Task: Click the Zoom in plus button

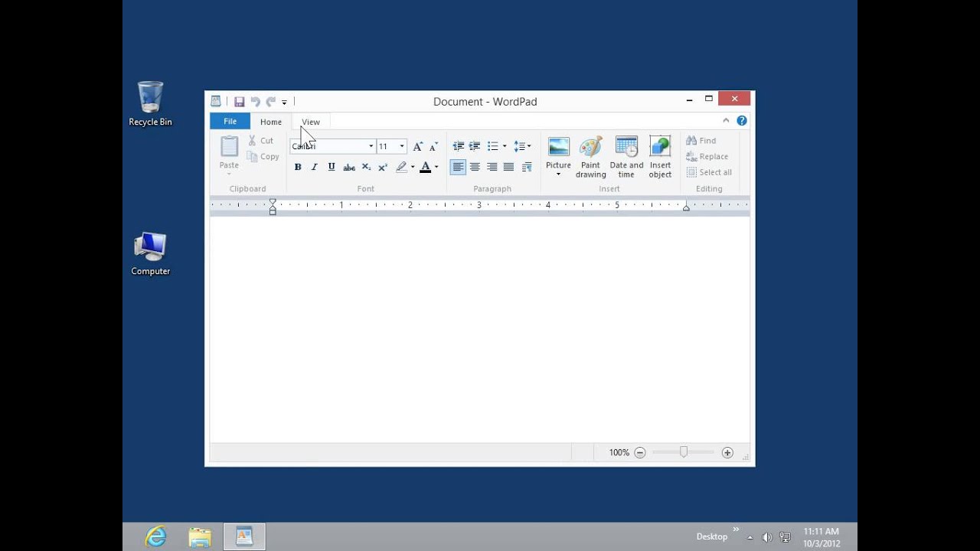Action: point(727,453)
